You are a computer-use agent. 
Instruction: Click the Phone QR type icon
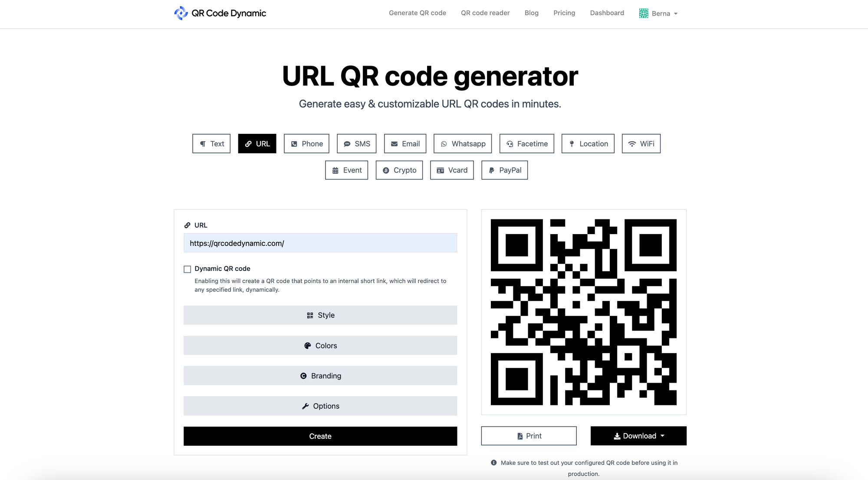(x=306, y=143)
